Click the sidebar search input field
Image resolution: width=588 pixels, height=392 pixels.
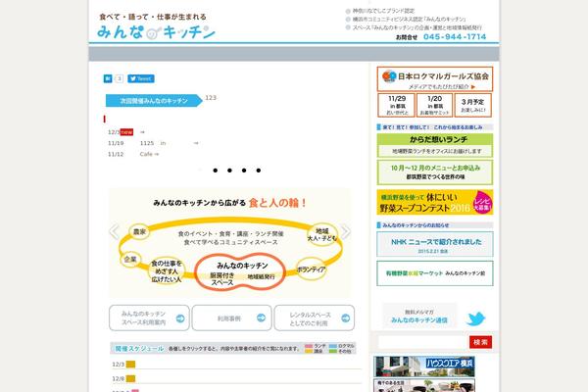422,342
